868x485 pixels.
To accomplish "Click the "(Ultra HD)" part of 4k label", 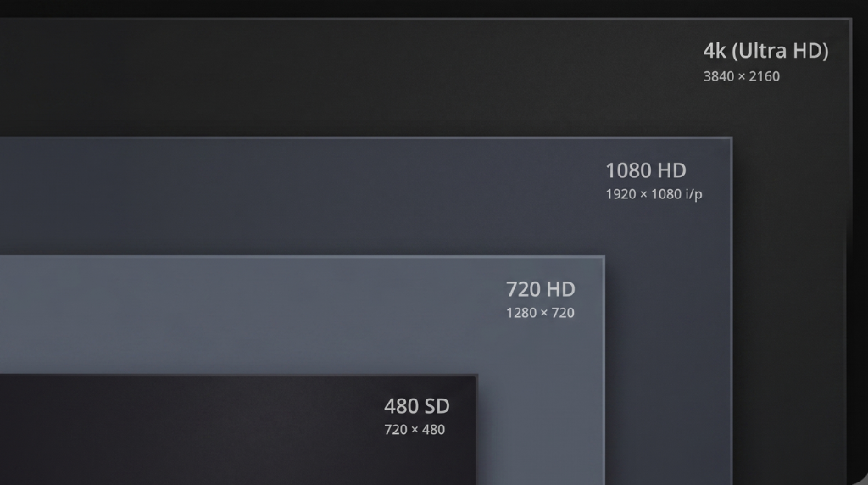I will 780,51.
